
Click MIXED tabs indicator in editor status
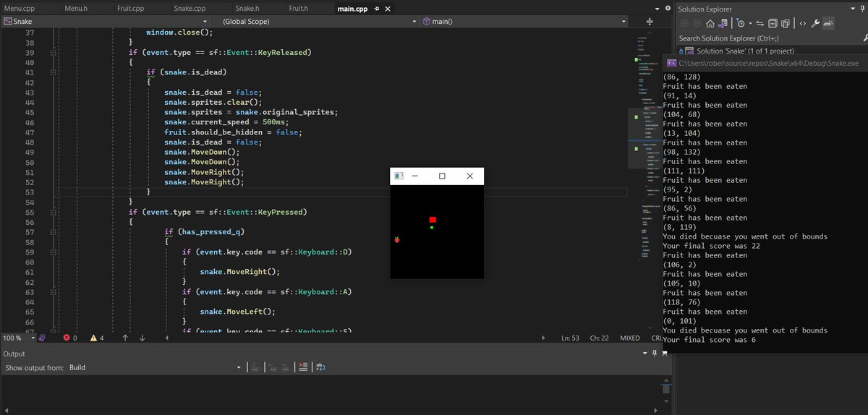click(630, 338)
